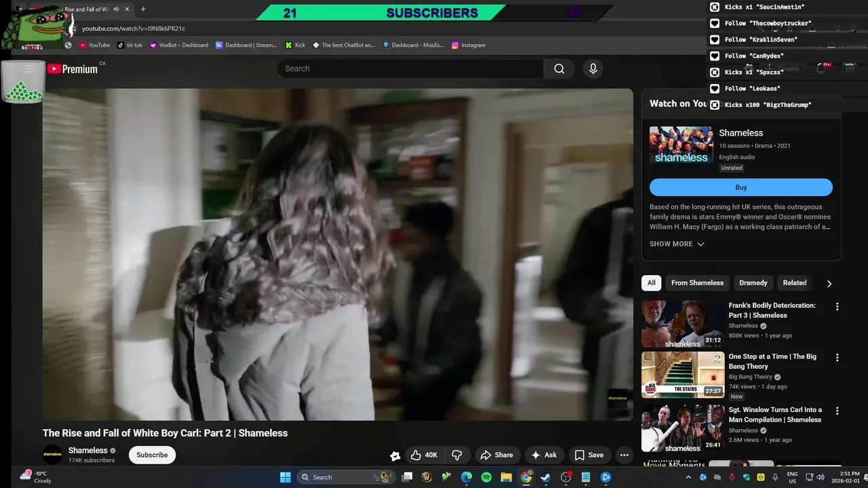Click the ENG US language indicator

(792, 477)
